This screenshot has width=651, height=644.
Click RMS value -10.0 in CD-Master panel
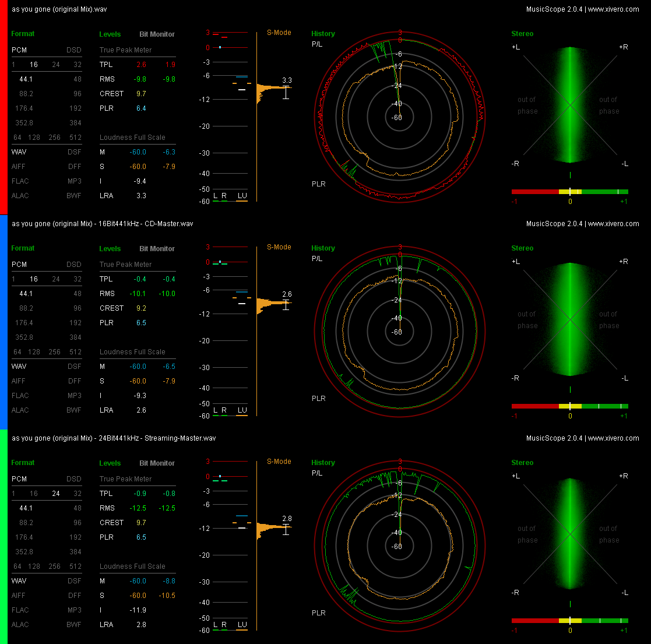(x=167, y=294)
